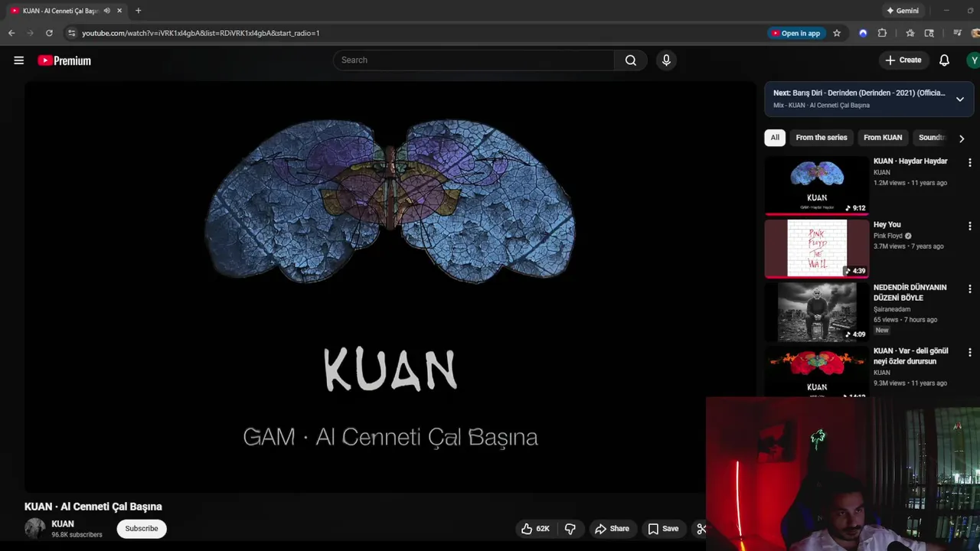
Task: Select the From the series chip
Action: pos(822,138)
